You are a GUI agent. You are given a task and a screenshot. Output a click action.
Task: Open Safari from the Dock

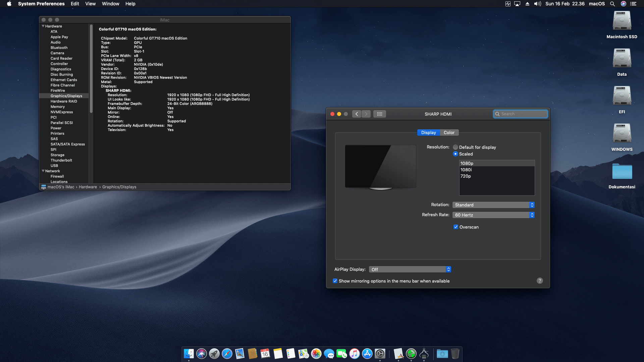[x=227, y=354]
